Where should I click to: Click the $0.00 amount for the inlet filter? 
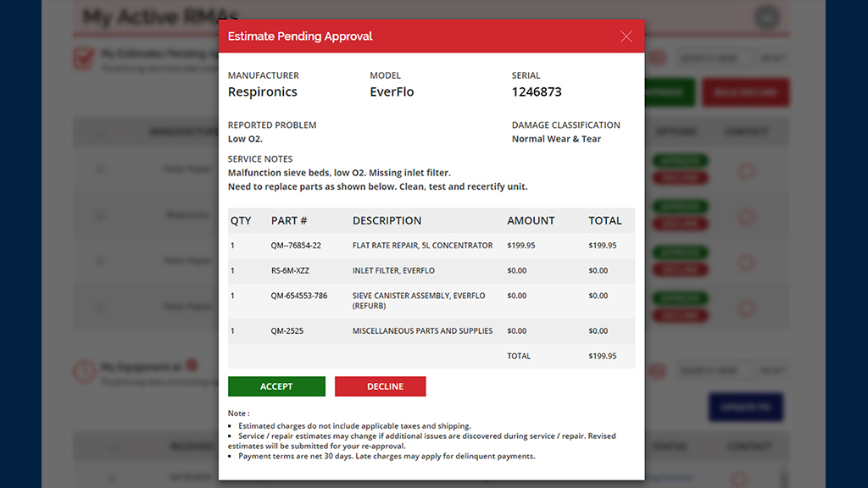tap(516, 270)
